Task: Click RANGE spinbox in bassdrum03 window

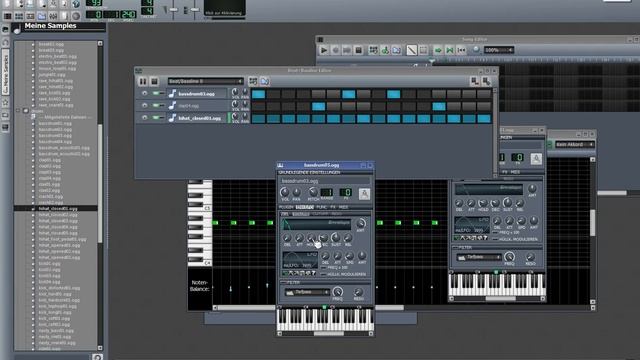Action: tap(327, 192)
